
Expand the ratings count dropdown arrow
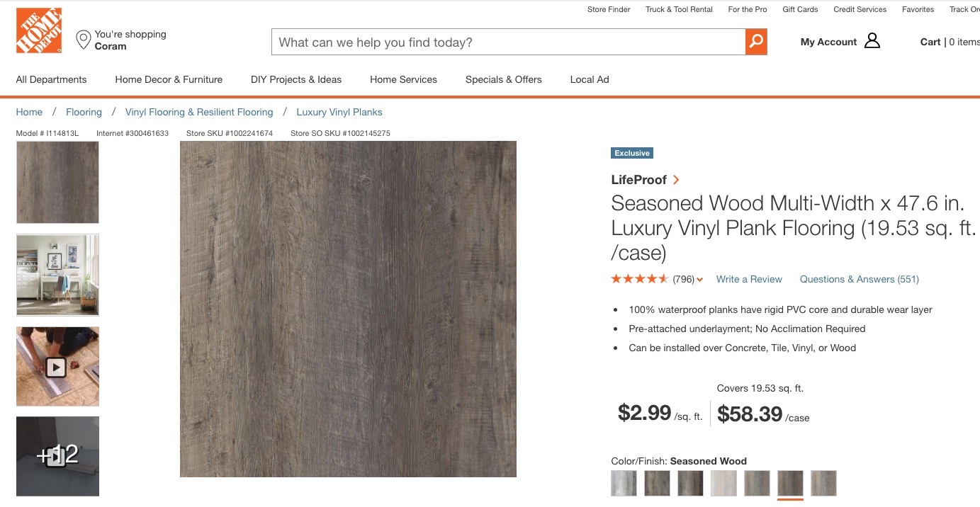pyautogui.click(x=700, y=280)
